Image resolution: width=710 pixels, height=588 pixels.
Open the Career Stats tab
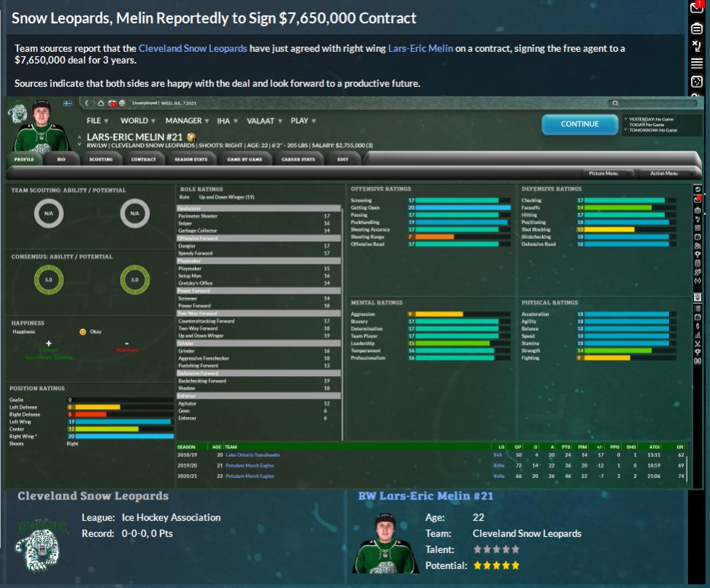coord(298,159)
